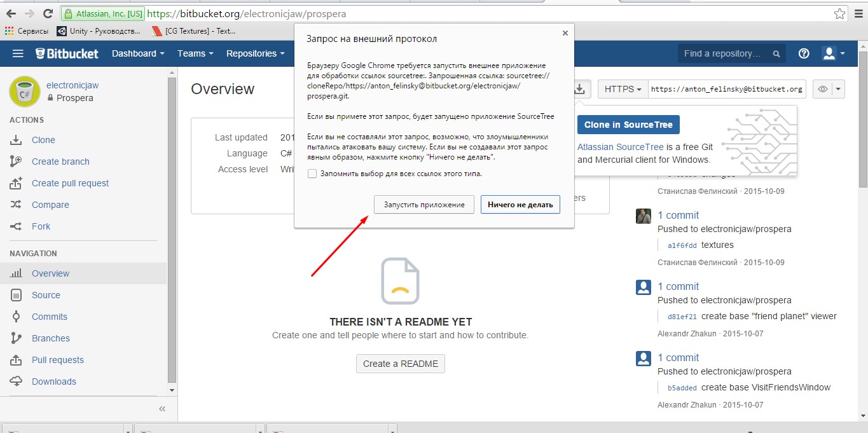Open Overview in sidebar navigation
Image resolution: width=868 pixels, height=433 pixels.
coord(51,273)
